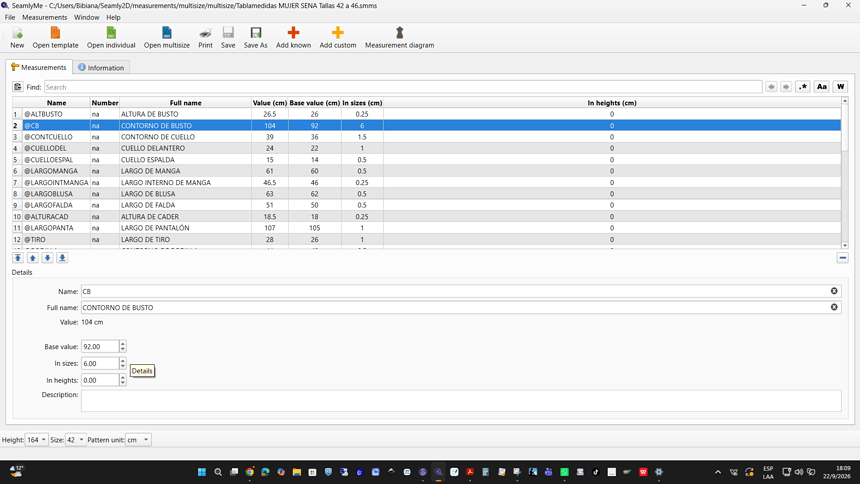Screen dimensions: 860x484
Task: Open Windows Start menu
Action: [x=202, y=472]
